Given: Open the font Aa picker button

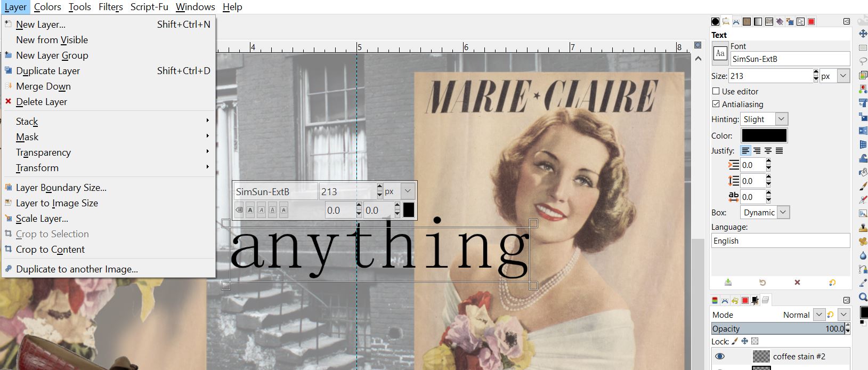Looking at the screenshot, I should pyautogui.click(x=720, y=53).
